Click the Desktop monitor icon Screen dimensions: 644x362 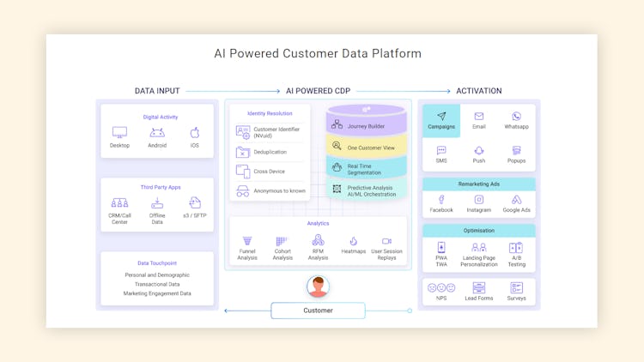[119, 133]
